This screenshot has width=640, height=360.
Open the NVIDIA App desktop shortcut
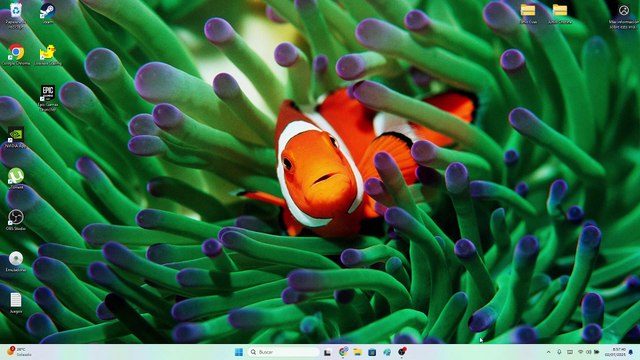(16, 137)
